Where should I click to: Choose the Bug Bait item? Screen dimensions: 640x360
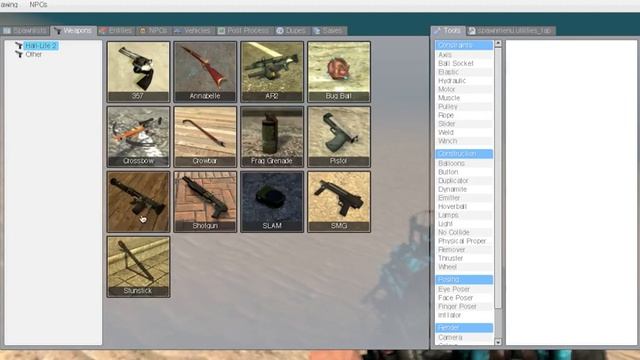point(339,71)
